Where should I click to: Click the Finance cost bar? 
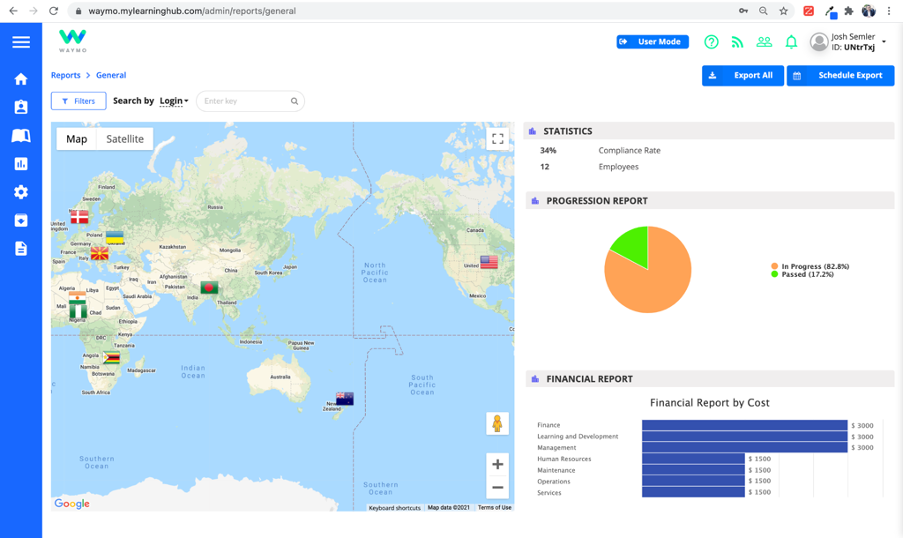[745, 425]
